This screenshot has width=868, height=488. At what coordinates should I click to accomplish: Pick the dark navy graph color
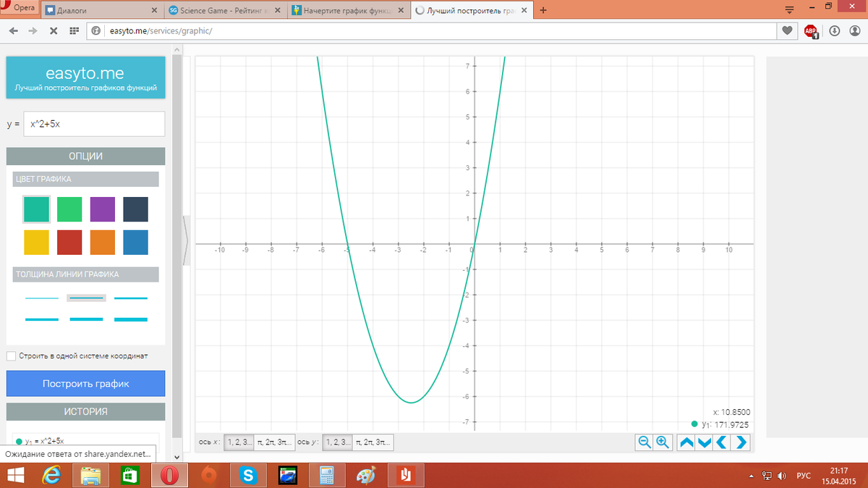pyautogui.click(x=135, y=209)
